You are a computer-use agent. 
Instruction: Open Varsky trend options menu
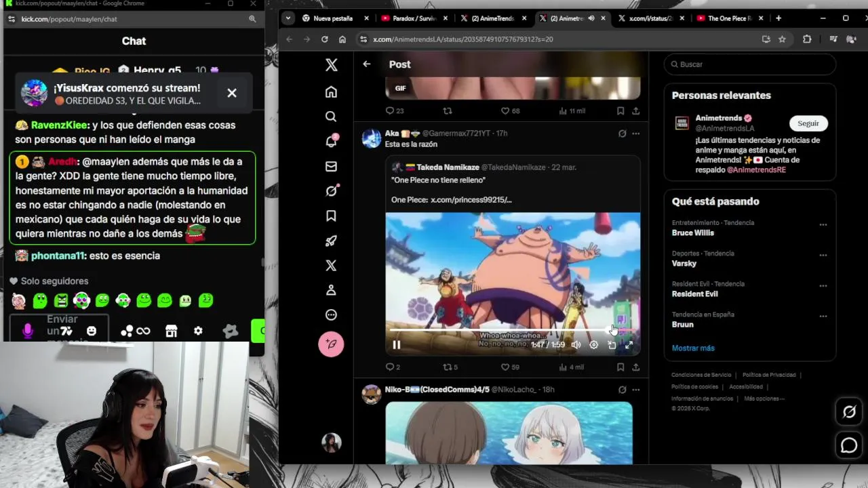point(823,256)
